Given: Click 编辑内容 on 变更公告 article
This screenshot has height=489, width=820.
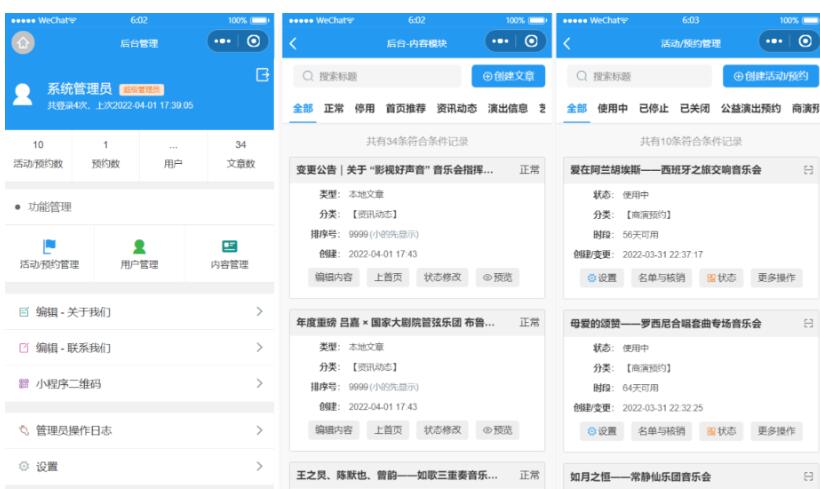Looking at the screenshot, I should (334, 277).
